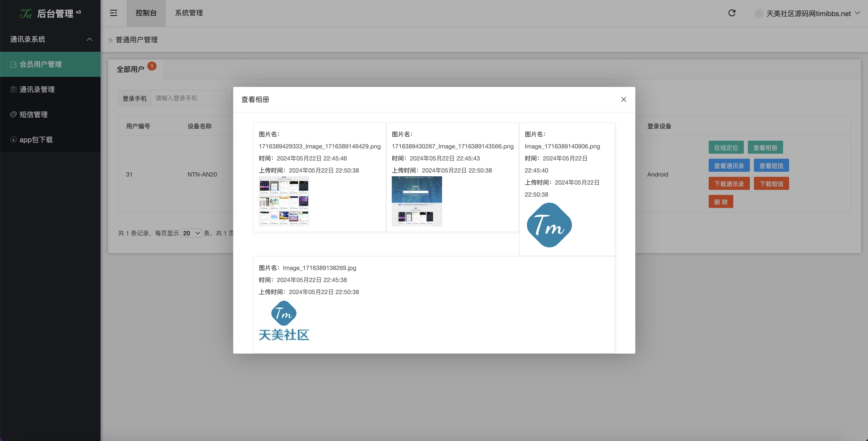The height and width of the screenshot is (441, 868).
Task: Click the 请输入登录手机 input field
Action: 189,98
